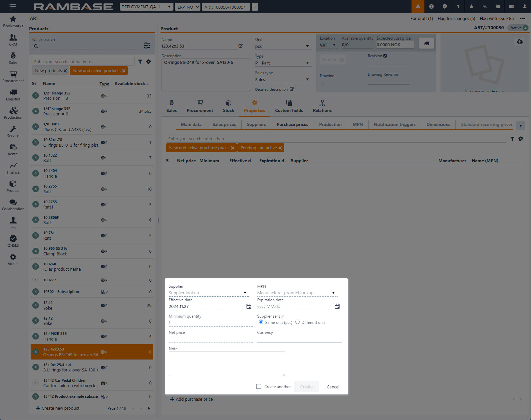Screen dimensions: 531x420
Task: Click Cancel in the purchase price dialog
Action: coord(333,387)
